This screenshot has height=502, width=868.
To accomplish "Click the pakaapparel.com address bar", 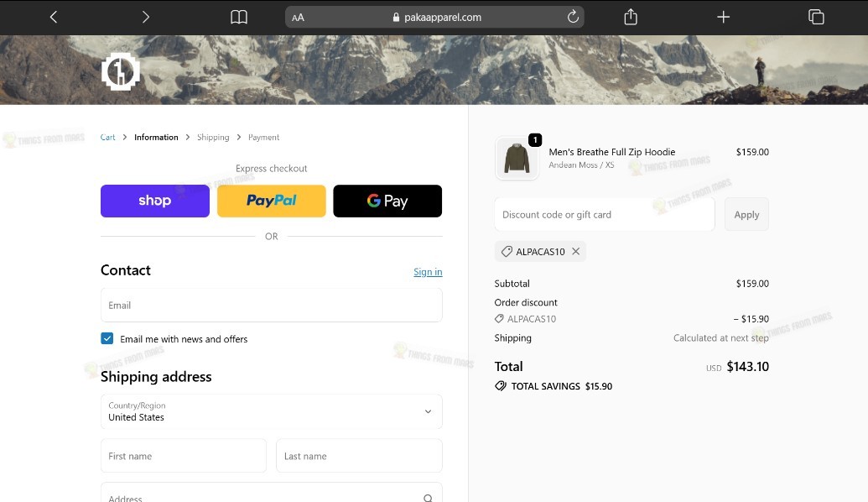I will (434, 17).
